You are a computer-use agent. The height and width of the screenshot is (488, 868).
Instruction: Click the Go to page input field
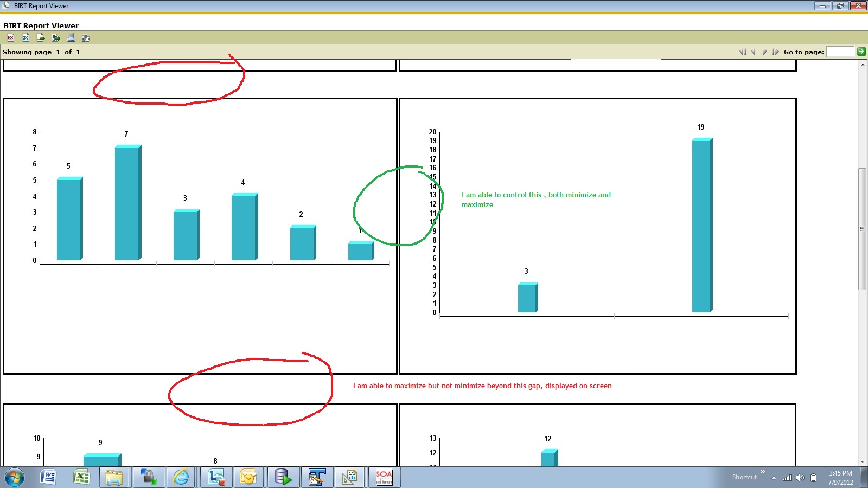(840, 52)
